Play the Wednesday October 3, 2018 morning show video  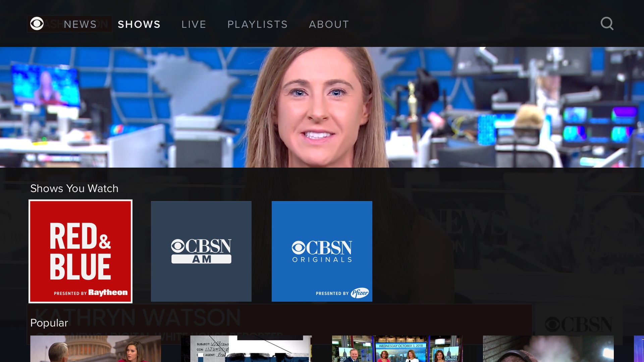(397, 349)
